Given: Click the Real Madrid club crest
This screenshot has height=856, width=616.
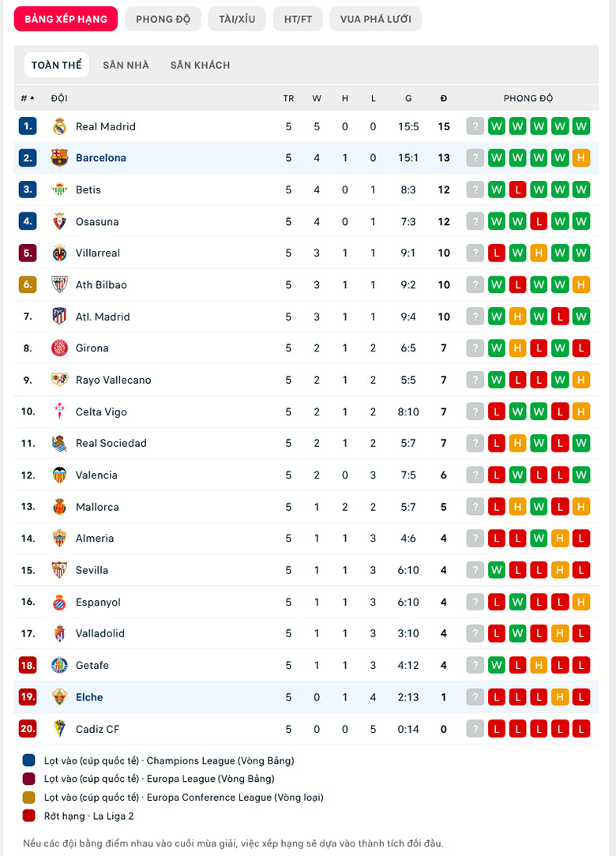Looking at the screenshot, I should [59, 126].
